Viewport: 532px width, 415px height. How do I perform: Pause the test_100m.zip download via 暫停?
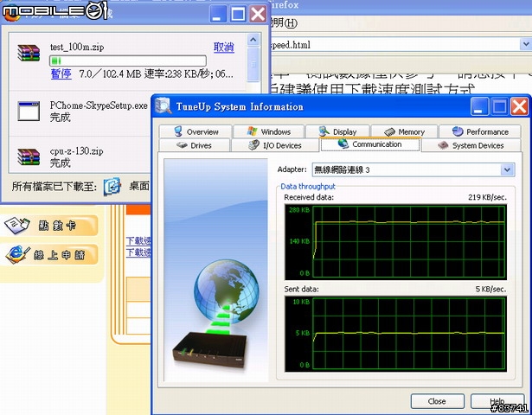click(61, 73)
